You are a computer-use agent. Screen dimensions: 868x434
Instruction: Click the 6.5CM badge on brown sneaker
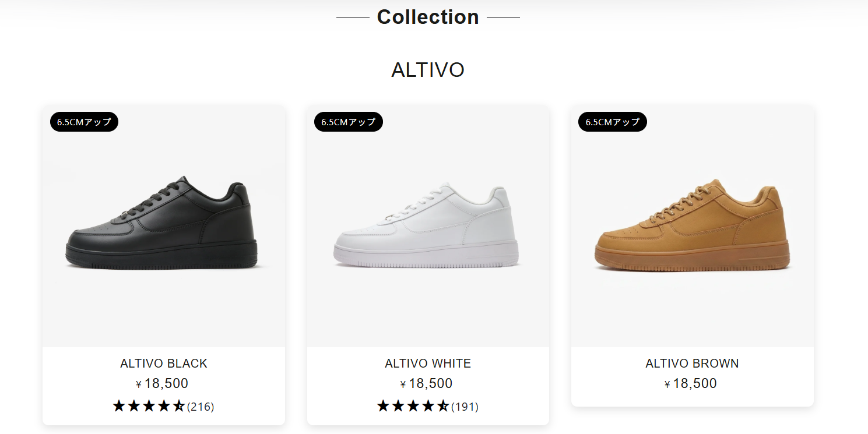(x=612, y=122)
